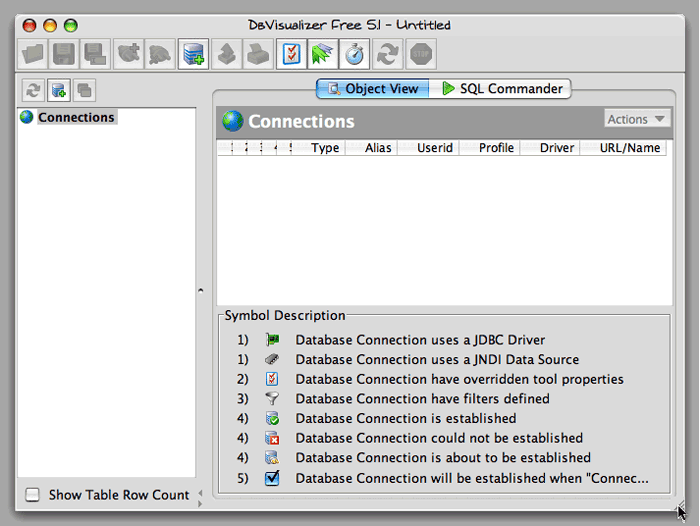Sort by the Alias column header
This screenshot has height=526, width=700.
coord(372,148)
